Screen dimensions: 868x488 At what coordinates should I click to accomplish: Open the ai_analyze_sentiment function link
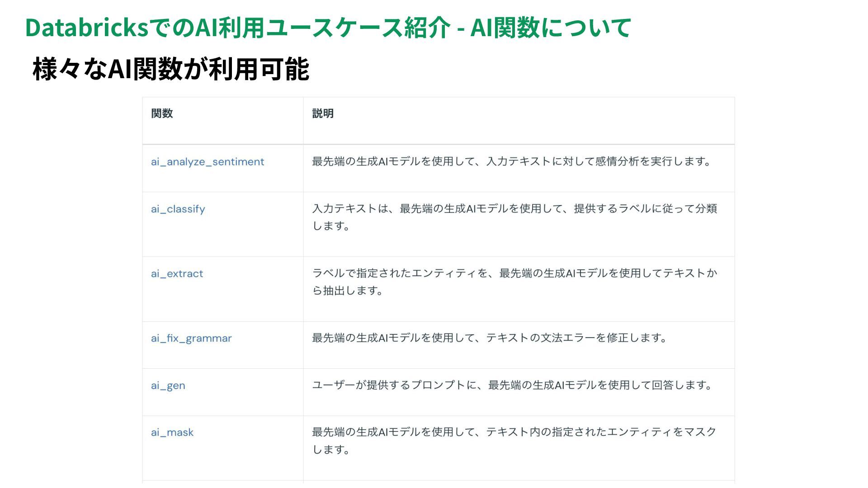(x=208, y=162)
